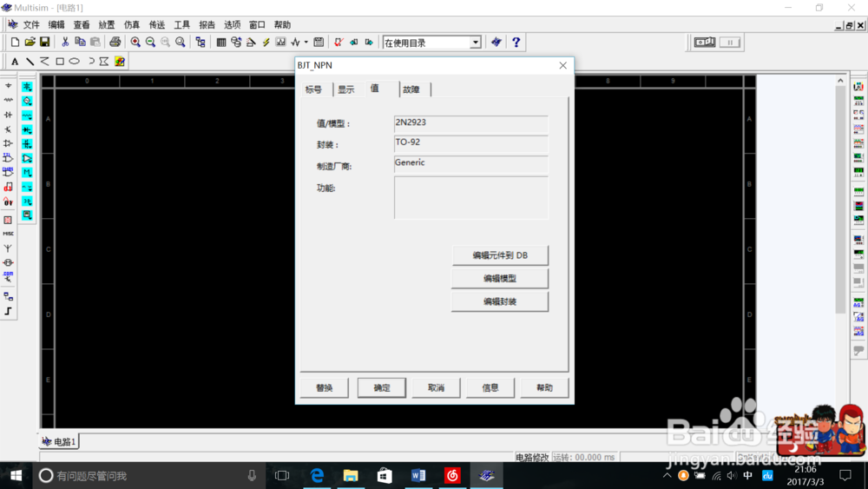868x489 pixels.
Task: Click the empty 功能 function text box
Action: tap(471, 198)
